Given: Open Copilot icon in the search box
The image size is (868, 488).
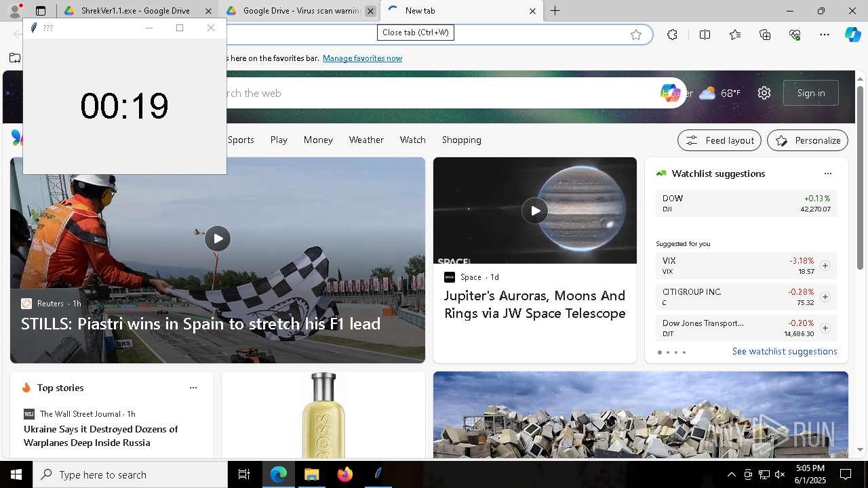Looking at the screenshot, I should [671, 93].
